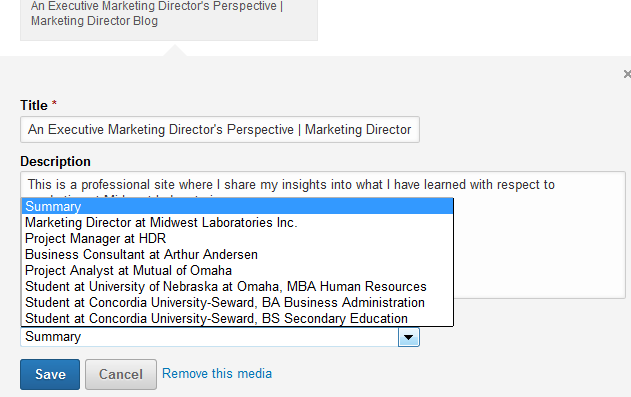Screen dimensions: 631x397
Task: Choose Project Manager at HDR option
Action: (237, 239)
